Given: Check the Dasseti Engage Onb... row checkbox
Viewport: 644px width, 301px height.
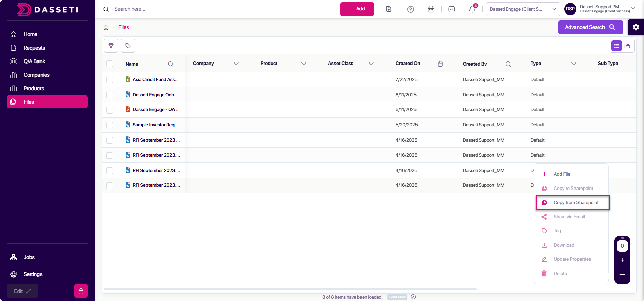Looking at the screenshot, I should (110, 95).
